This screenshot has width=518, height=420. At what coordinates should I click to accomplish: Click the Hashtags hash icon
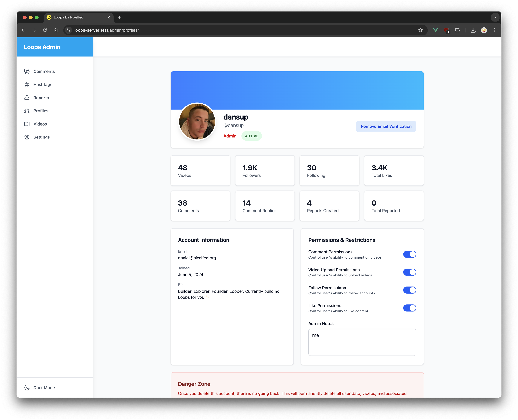point(27,84)
